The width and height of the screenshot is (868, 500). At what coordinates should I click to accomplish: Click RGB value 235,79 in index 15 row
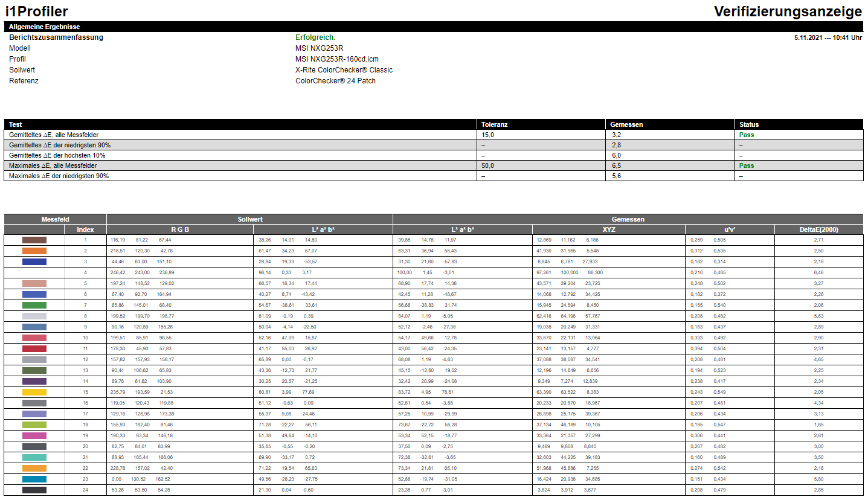118,392
